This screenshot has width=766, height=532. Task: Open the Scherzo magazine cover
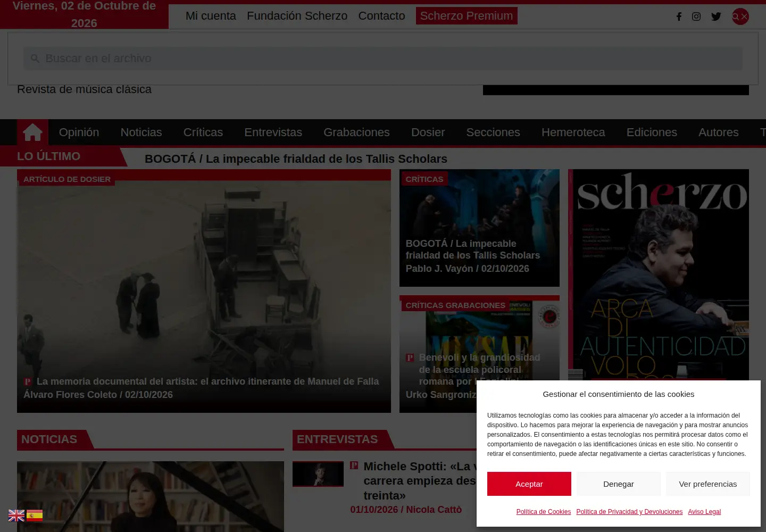point(659,275)
